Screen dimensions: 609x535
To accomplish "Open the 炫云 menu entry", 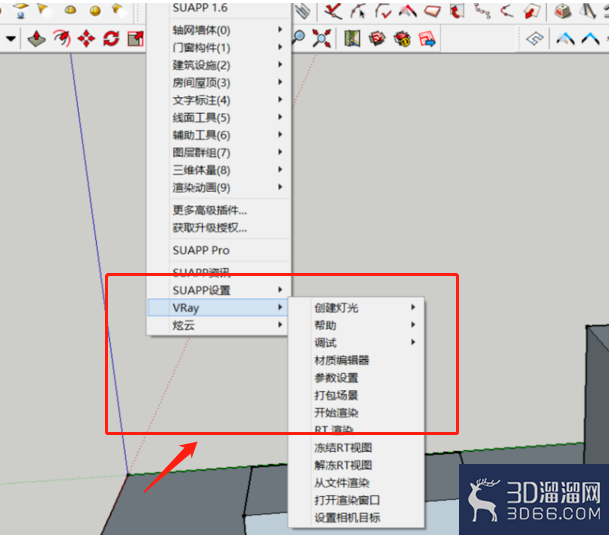I will [x=218, y=325].
